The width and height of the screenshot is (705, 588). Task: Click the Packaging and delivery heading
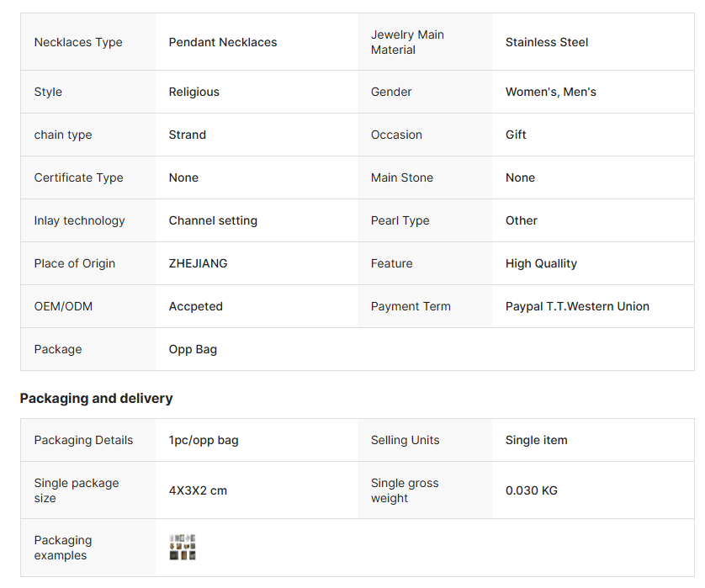[x=97, y=398]
